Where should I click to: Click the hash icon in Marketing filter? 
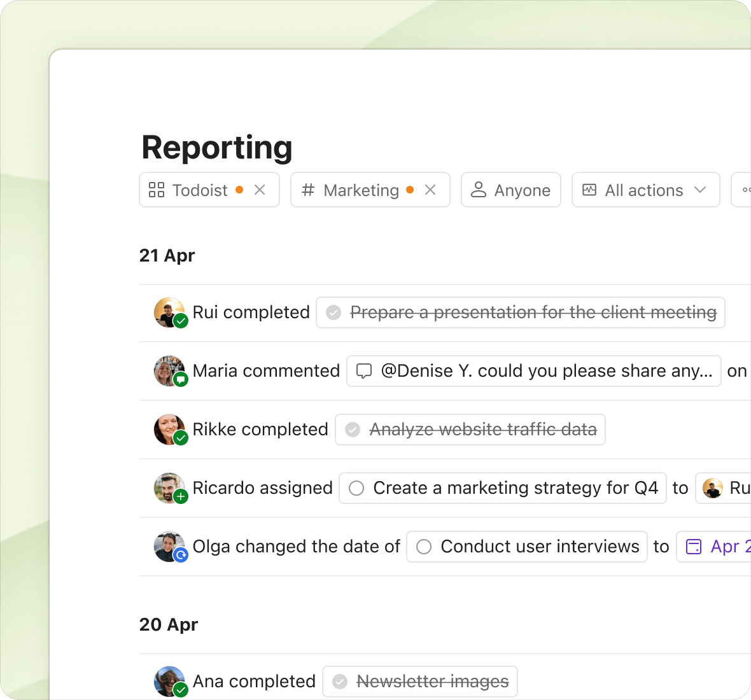[308, 190]
